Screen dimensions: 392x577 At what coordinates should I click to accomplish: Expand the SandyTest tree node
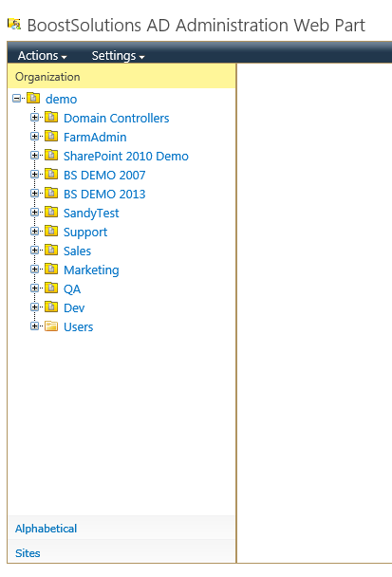(x=34, y=212)
